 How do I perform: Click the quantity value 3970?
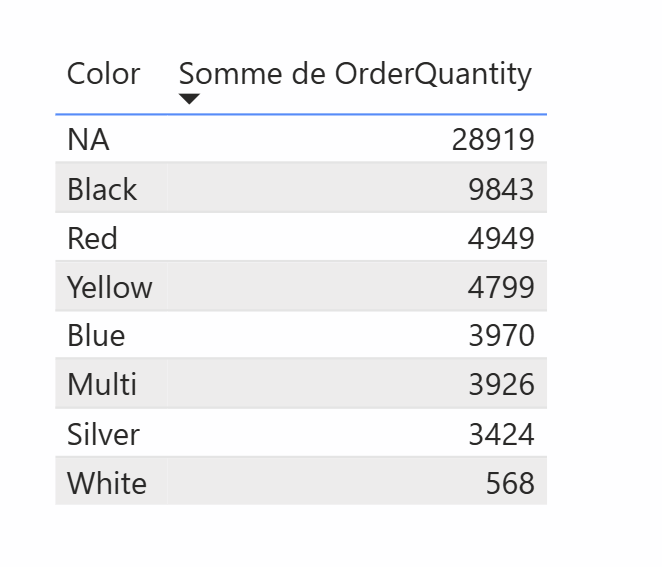click(502, 336)
